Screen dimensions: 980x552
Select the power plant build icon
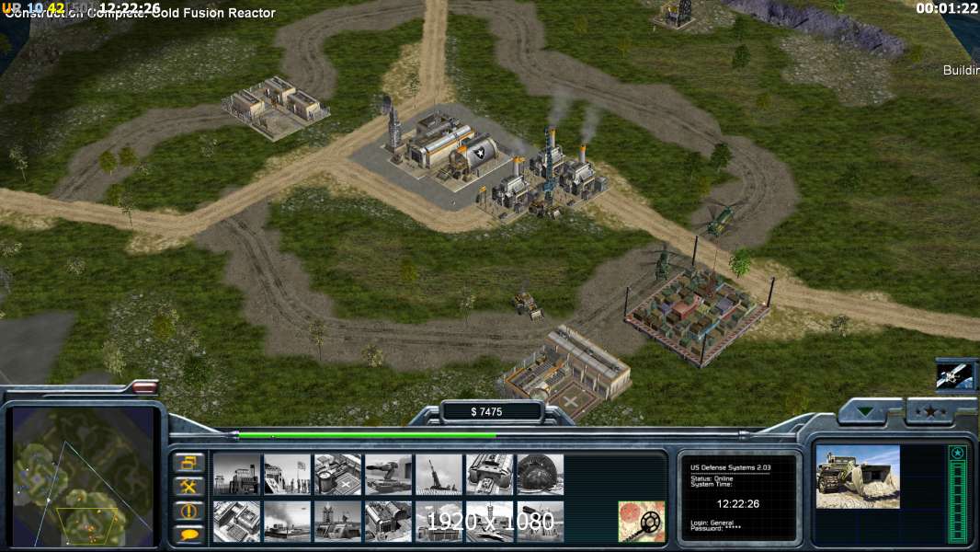point(236,475)
